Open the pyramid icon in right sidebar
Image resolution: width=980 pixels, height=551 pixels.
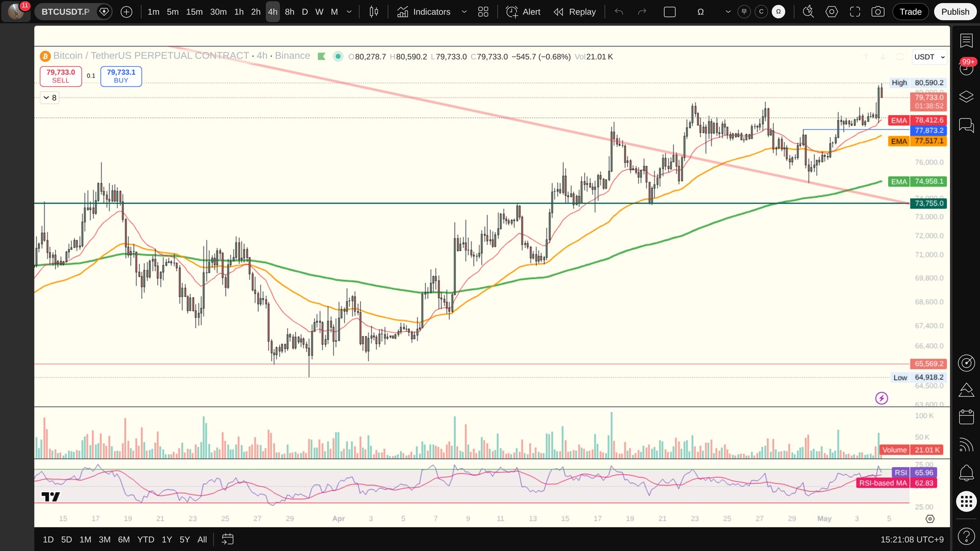966,390
